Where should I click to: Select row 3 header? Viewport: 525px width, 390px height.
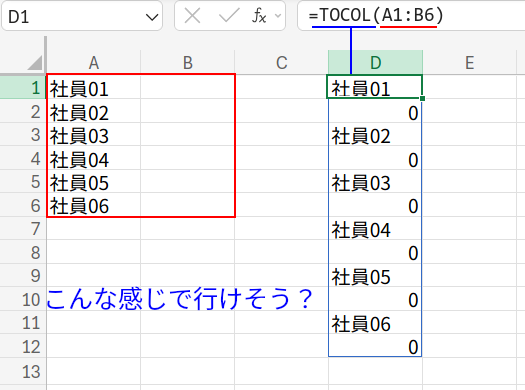point(23,134)
